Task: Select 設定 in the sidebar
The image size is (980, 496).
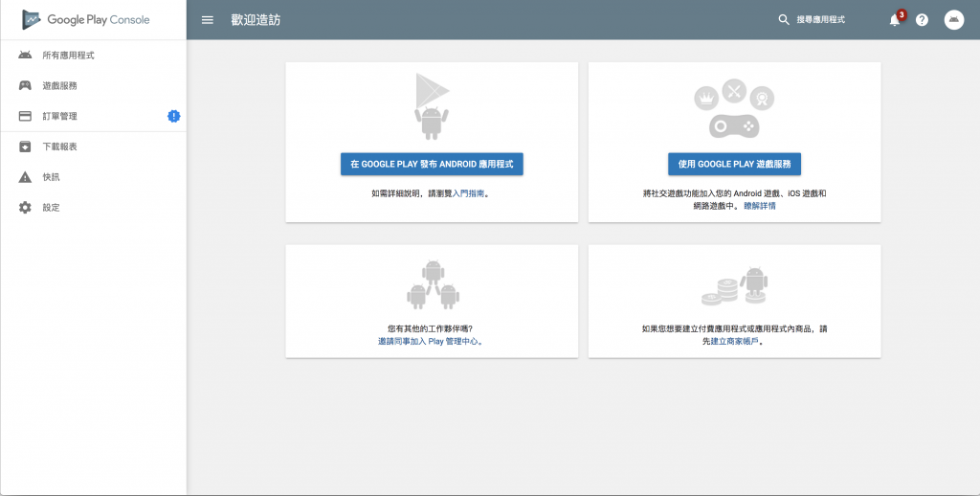Action: coord(93,208)
